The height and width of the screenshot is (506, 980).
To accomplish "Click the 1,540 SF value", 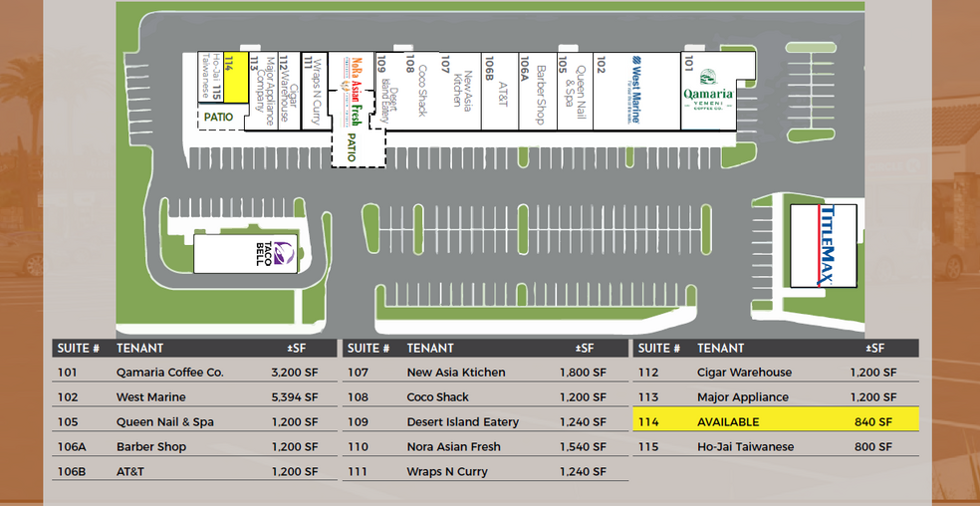I will coord(583,446).
